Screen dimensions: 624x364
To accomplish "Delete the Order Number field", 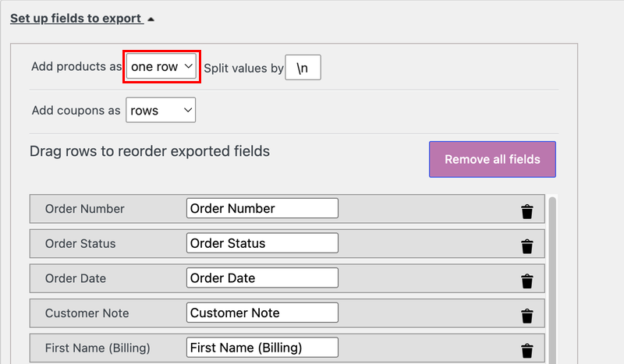I will pyautogui.click(x=527, y=212).
